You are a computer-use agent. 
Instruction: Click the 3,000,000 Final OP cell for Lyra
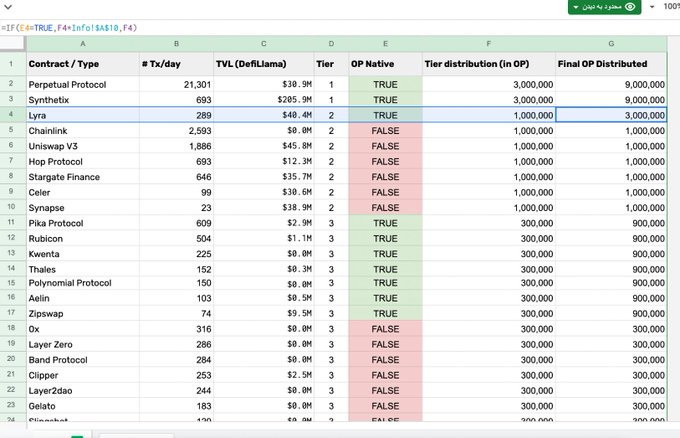tap(611, 115)
